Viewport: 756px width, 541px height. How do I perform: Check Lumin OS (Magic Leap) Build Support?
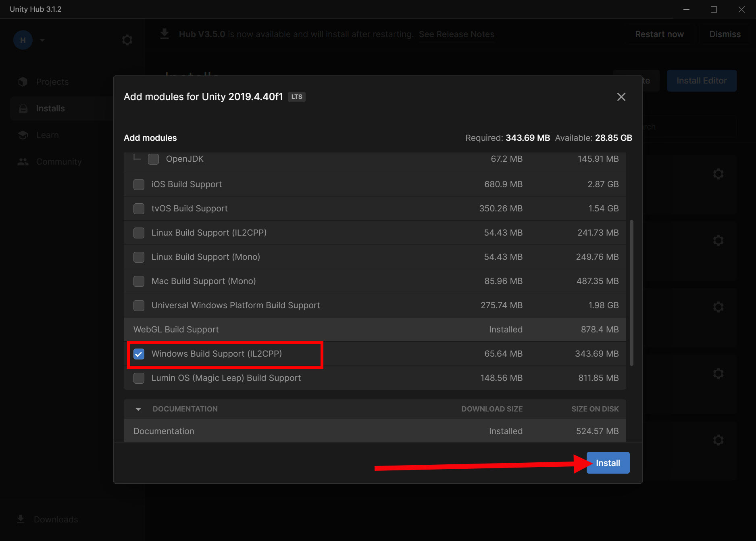139,378
